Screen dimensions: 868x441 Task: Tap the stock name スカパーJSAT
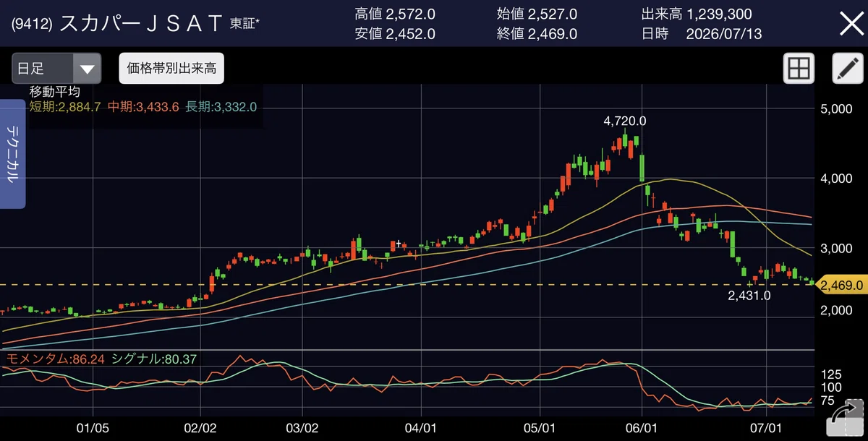tap(141, 23)
